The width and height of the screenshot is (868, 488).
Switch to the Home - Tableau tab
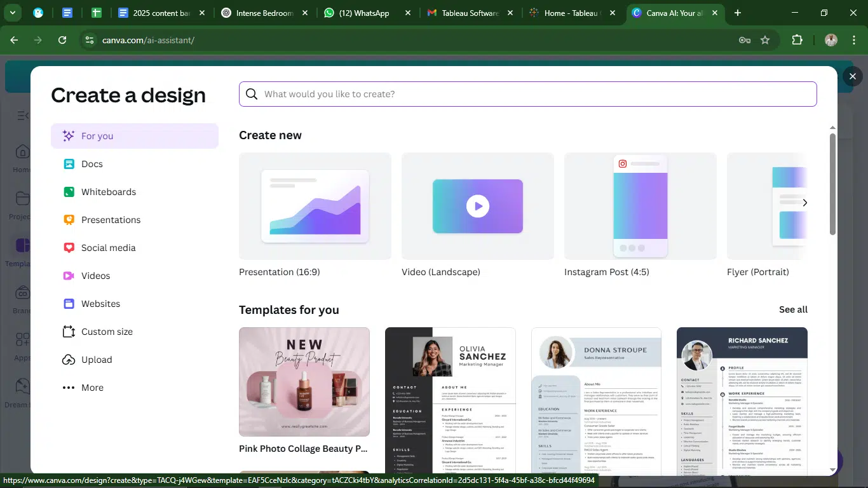[573, 13]
